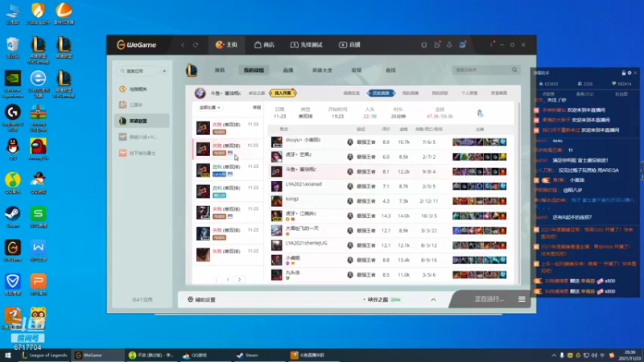Screen dimensions: 644x362
Task: Open the more options dots in title bar
Action: coord(492,44)
